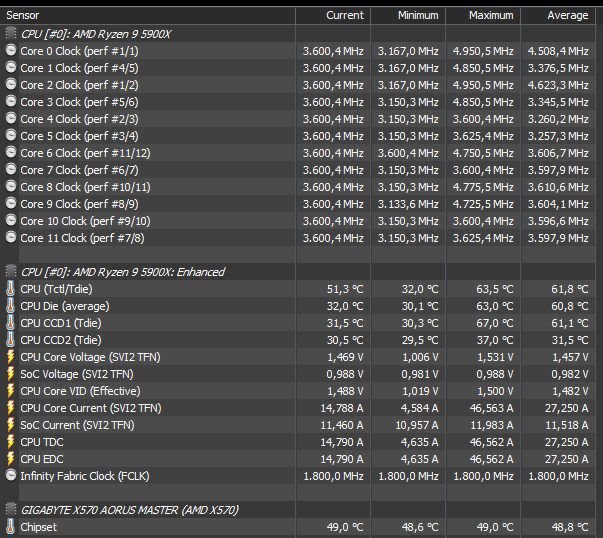This screenshot has width=603, height=538.
Task: Click the CPU EDC lightning bolt icon
Action: pos(11,459)
